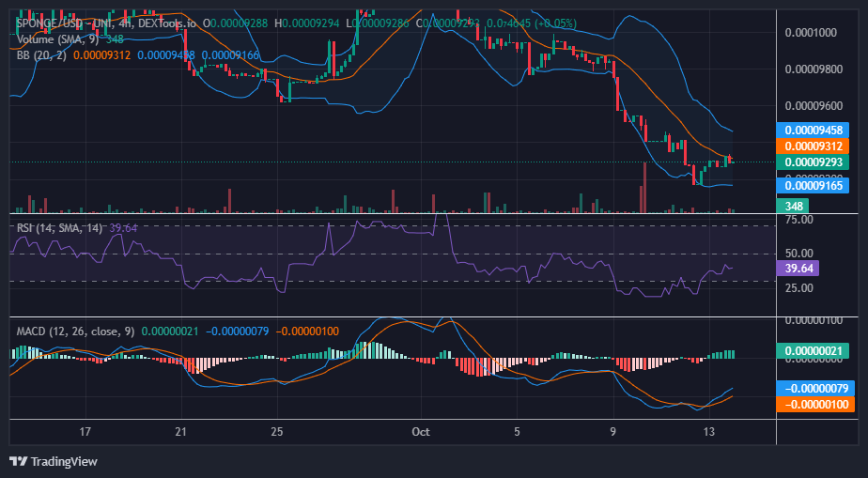
Task: Click the purple 39.64 RSI axis label
Action: 798,269
